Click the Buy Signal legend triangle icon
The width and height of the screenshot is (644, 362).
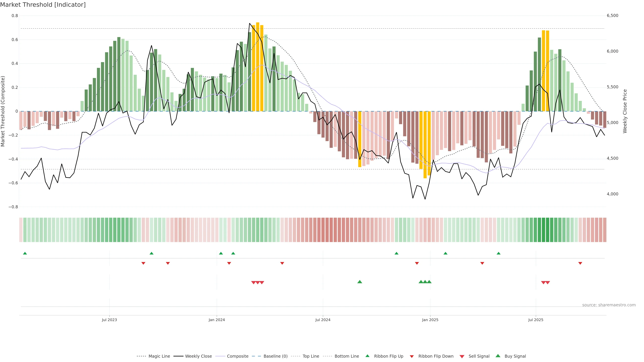point(498,356)
